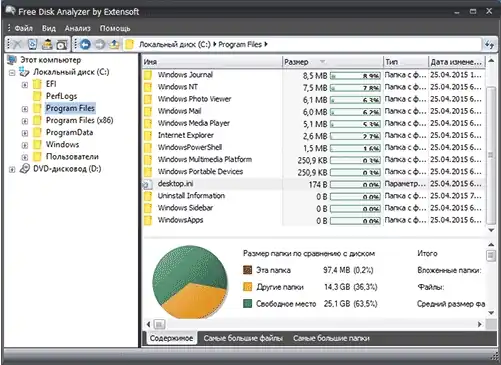This screenshot has height=365, width=501.
Task: Expand the Program Files tree node
Action: [x=25, y=109]
